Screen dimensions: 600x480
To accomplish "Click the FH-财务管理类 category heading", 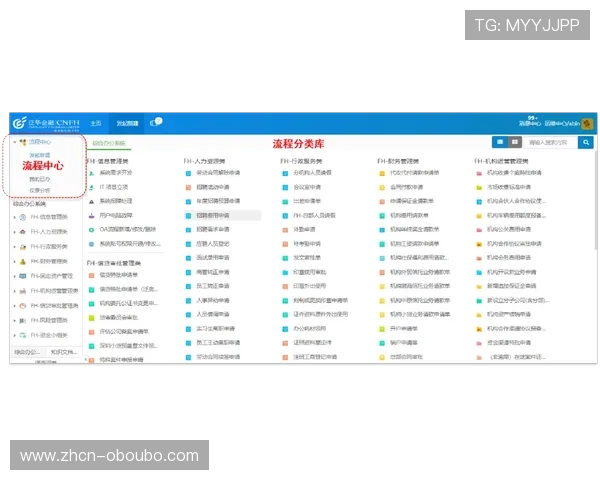I will [x=398, y=161].
